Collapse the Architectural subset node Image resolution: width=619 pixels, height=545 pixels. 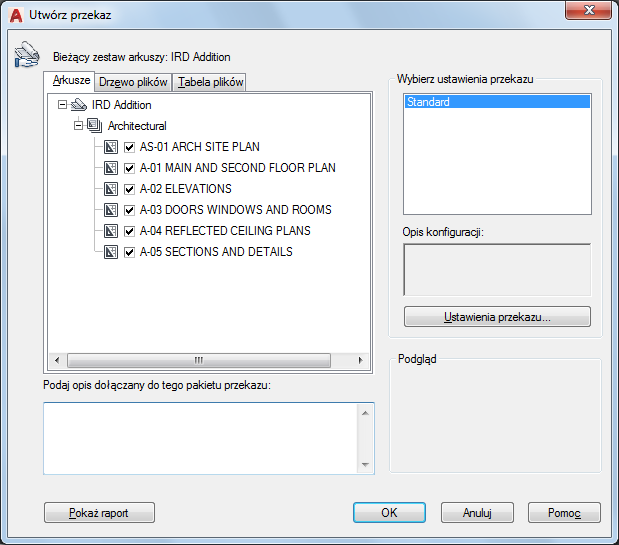(79, 125)
